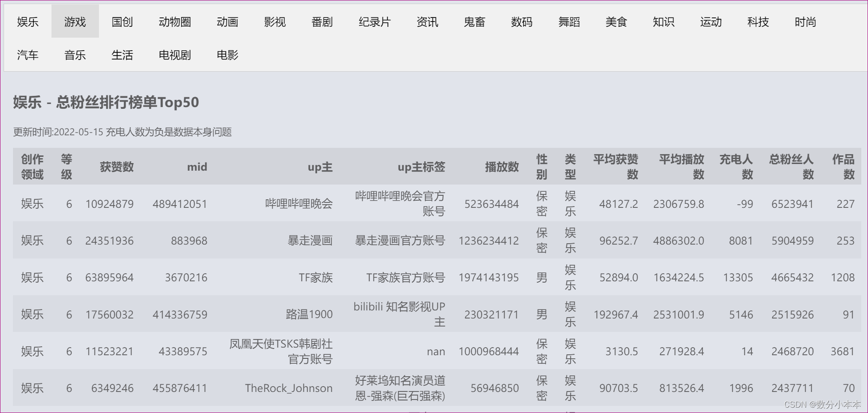Open the 电影 tab
The image size is (868, 413).
pyautogui.click(x=227, y=55)
